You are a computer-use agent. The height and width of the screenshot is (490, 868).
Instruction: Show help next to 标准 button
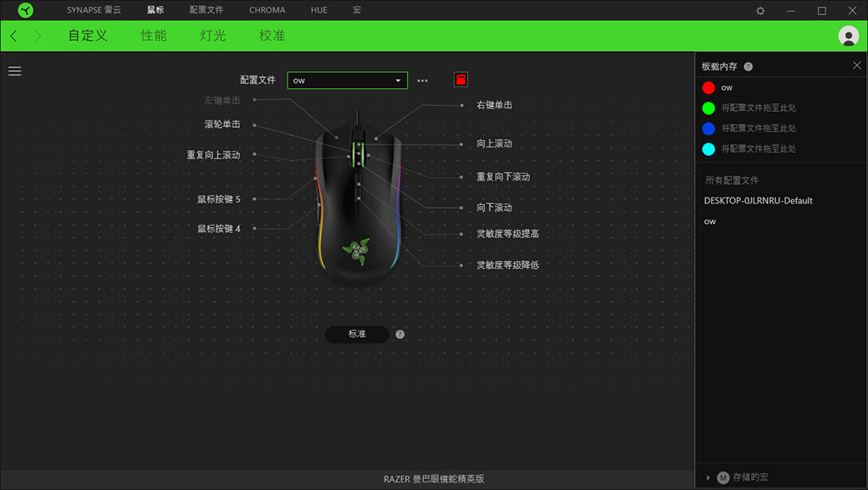pos(400,334)
